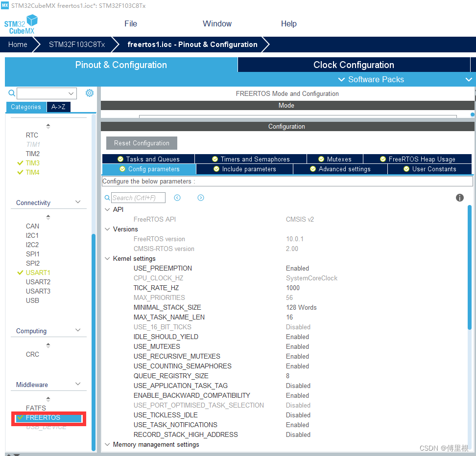
Task: Collapse the Connectivity category
Action: click(x=78, y=202)
